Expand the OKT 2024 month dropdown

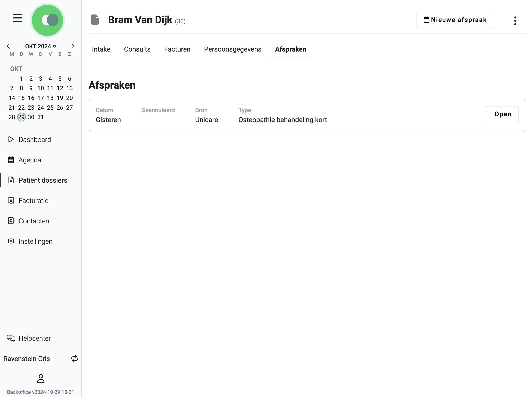tap(41, 46)
